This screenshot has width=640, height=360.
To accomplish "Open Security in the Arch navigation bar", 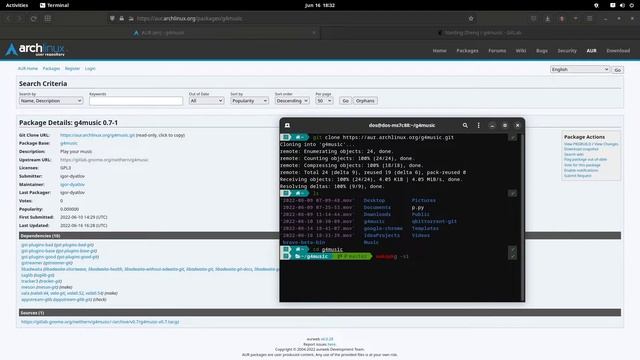I will pos(567,51).
